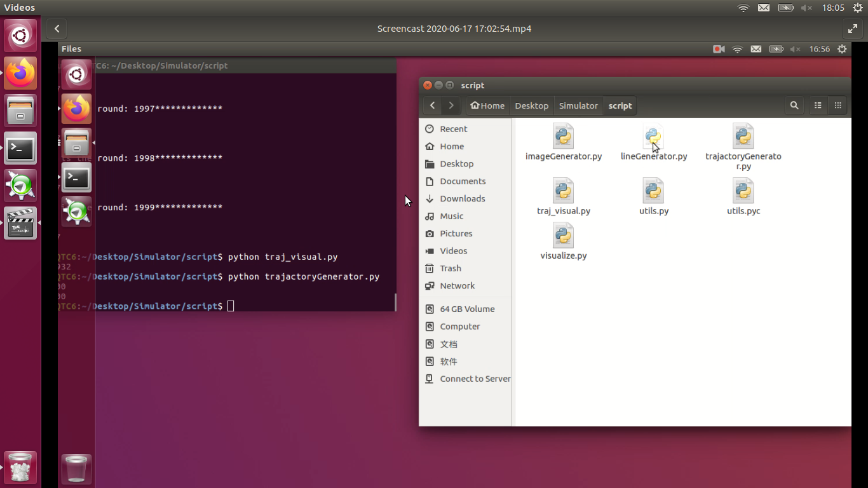Select the imageGenerator.py file
868x488 pixels.
pyautogui.click(x=564, y=142)
